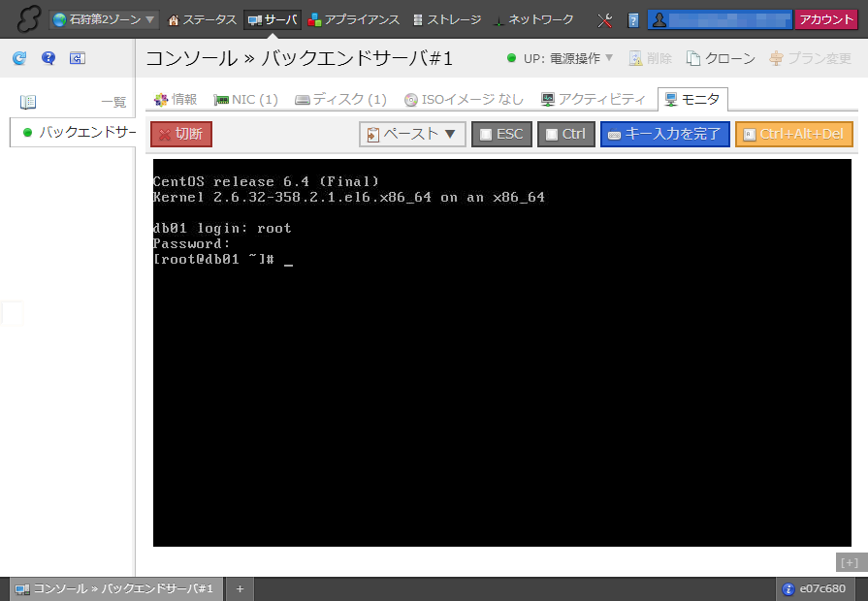This screenshot has height=601, width=868.
Task: Open the ストレージ menu in the top bar
Action: [x=446, y=19]
